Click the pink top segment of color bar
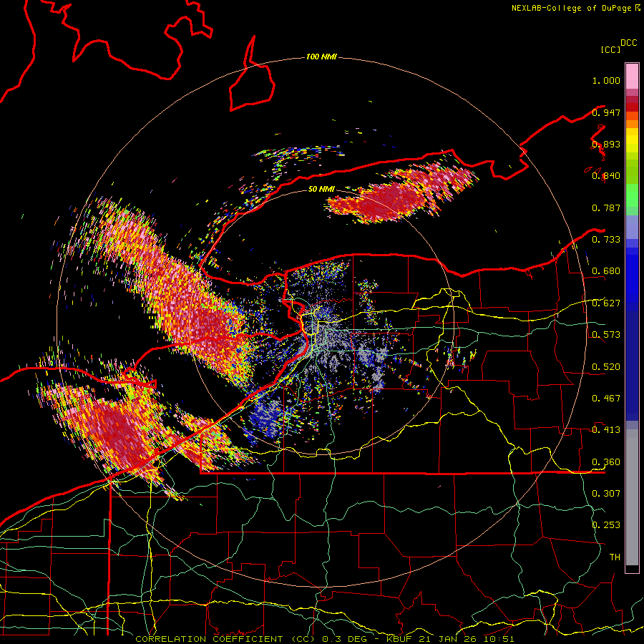This screenshot has height=644, width=644. point(632,76)
